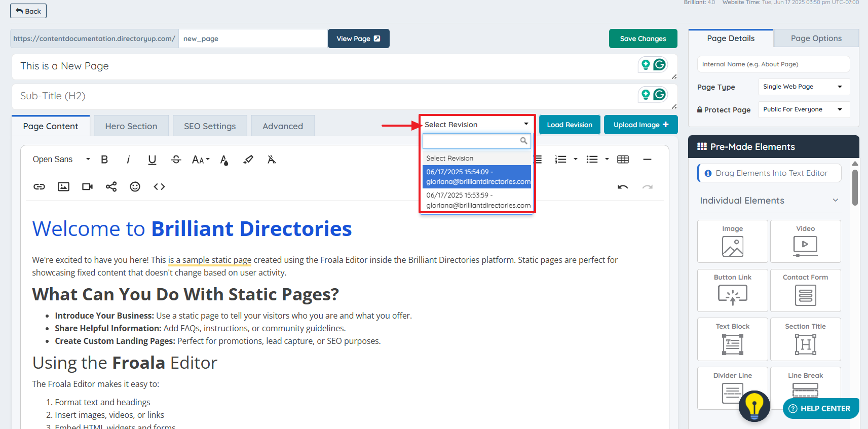Apply unordered bullet list formatting
Image resolution: width=868 pixels, height=429 pixels.
592,160
